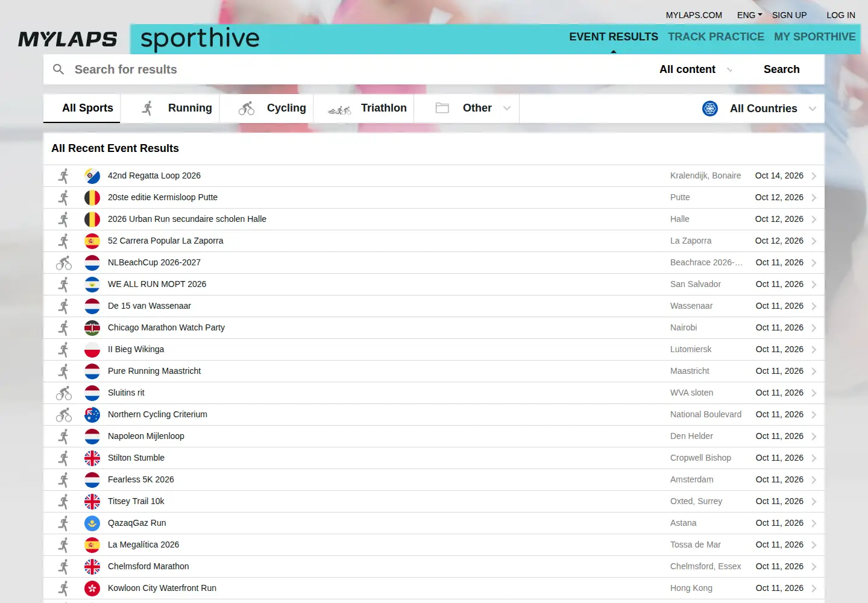The image size is (868, 603).
Task: Open the All content filter dropdown
Action: [x=696, y=69]
